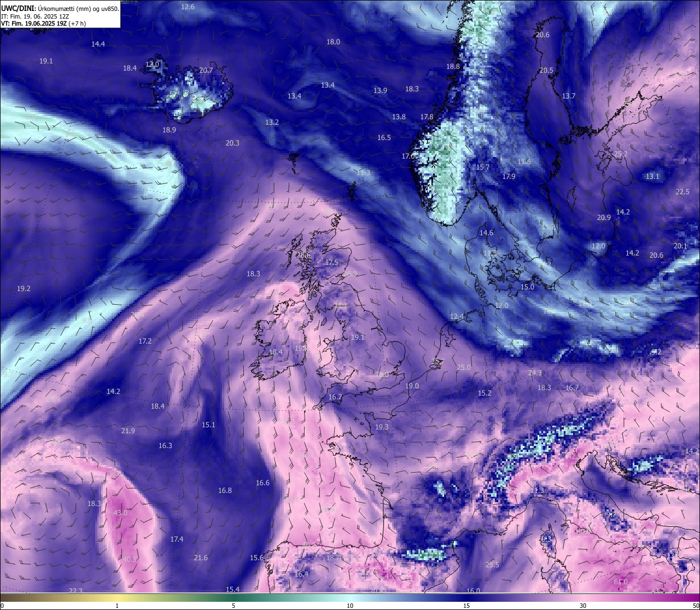Click the 15.1 value label
The width and height of the screenshot is (700, 610).
(208, 425)
